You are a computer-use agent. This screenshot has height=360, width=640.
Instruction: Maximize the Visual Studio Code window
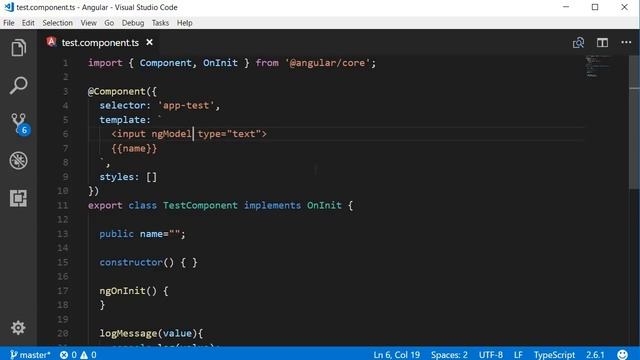tap(595, 7)
